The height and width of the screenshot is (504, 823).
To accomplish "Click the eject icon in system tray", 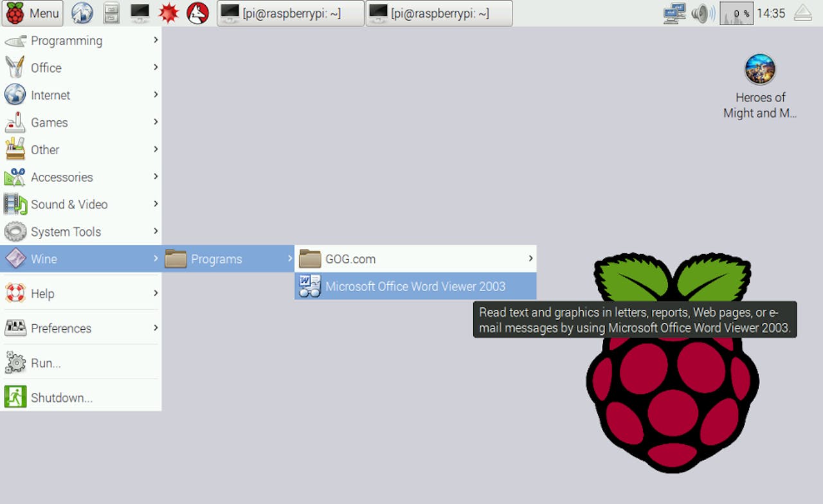I will (x=803, y=13).
